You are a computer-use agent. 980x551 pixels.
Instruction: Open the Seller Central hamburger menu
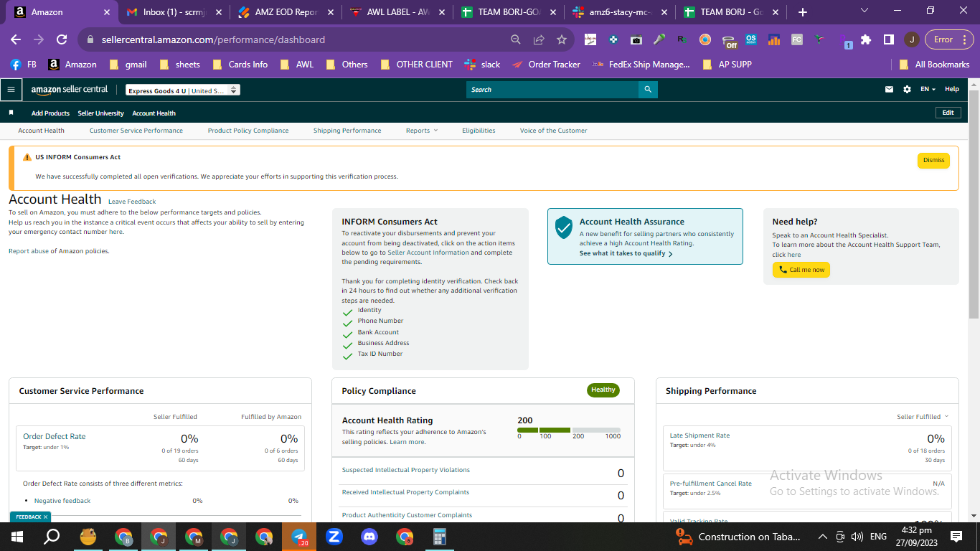point(11,90)
